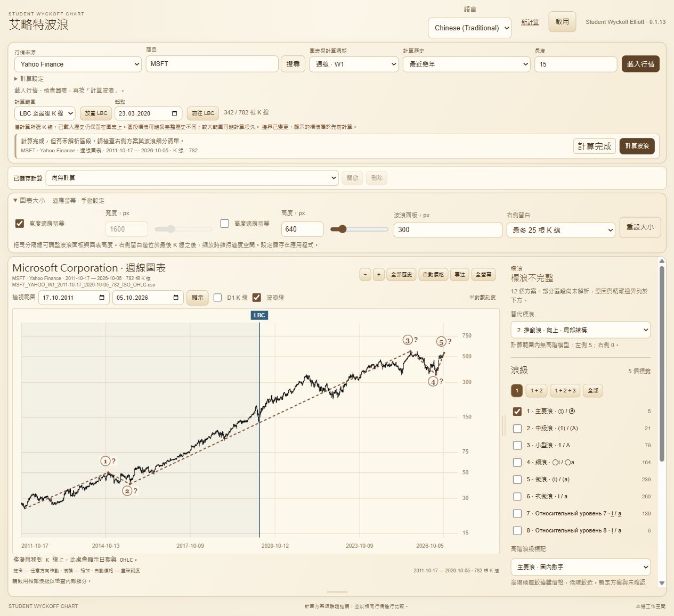
Task: Select the 全部 wave level tab
Action: tap(593, 391)
